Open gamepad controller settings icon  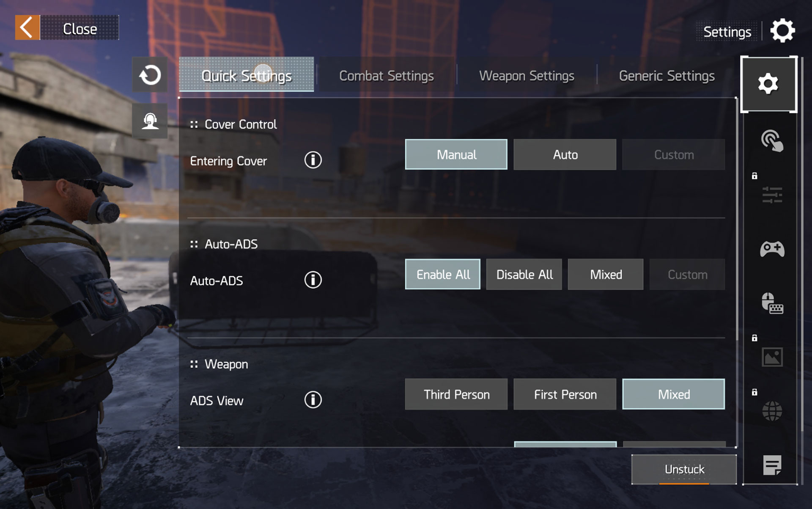(771, 249)
